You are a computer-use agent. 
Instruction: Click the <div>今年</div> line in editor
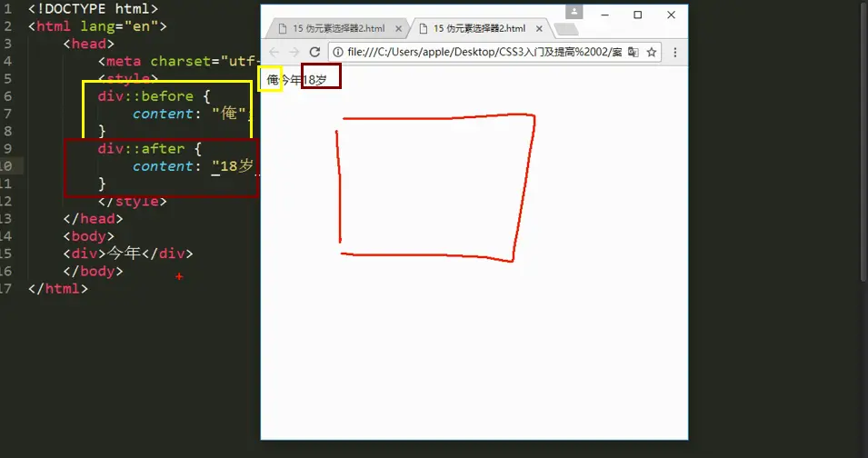pos(128,254)
